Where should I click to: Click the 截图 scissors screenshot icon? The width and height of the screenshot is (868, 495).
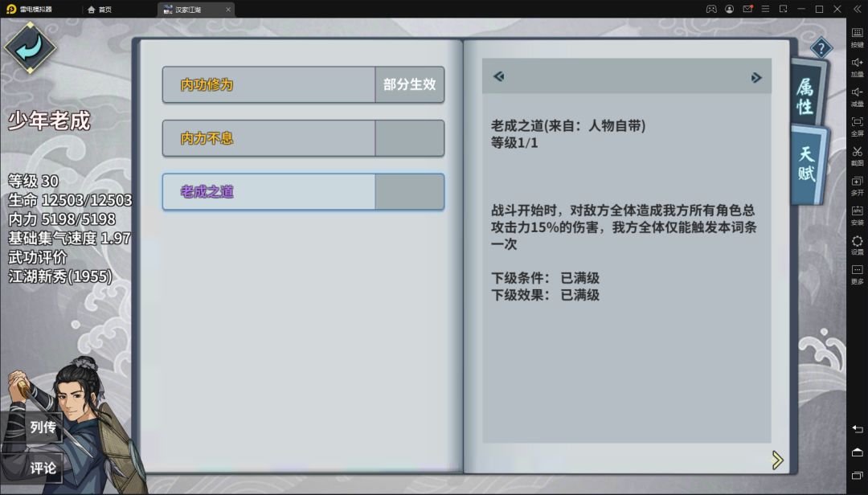pos(857,156)
